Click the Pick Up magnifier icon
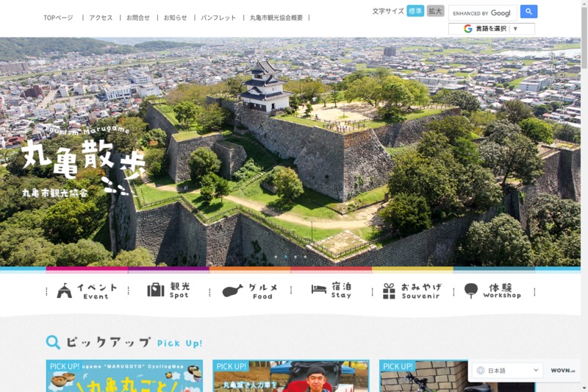The height and width of the screenshot is (392, 588). [53, 342]
